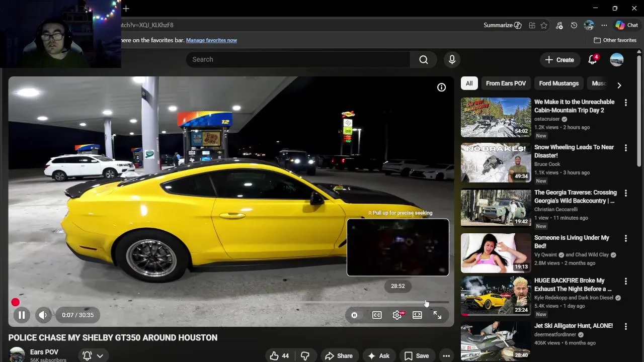The image size is (644, 362).
Task: Toggle closed captions on video
Action: [x=377, y=315]
